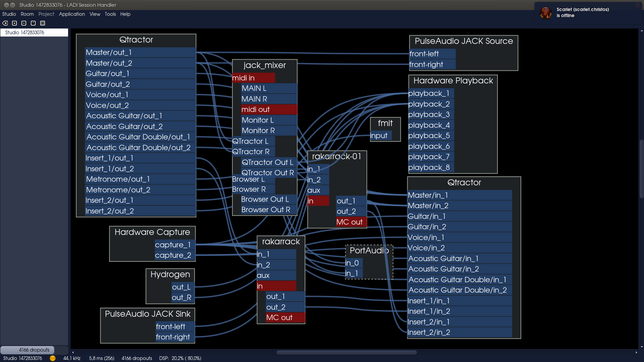
Task: Click the clear xruns toolbar icon
Action: pos(5,23)
